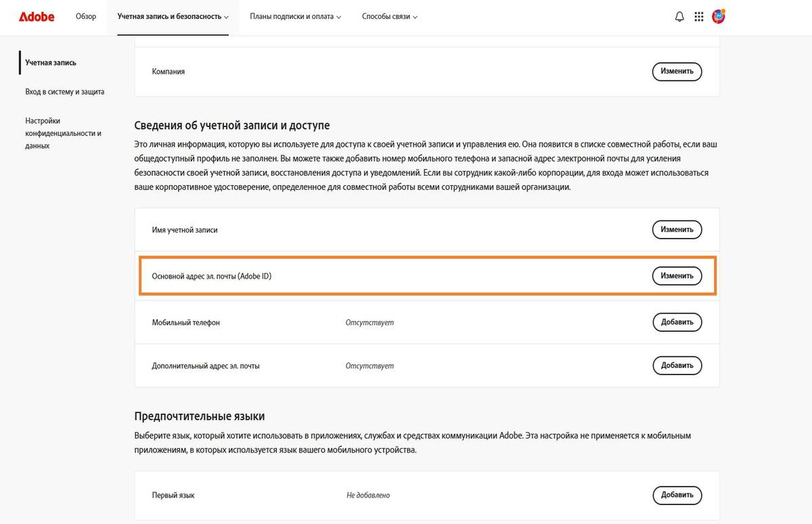The width and height of the screenshot is (812, 524).
Task: Click the "Основной адрес эл. почты" row label
Action: click(212, 277)
